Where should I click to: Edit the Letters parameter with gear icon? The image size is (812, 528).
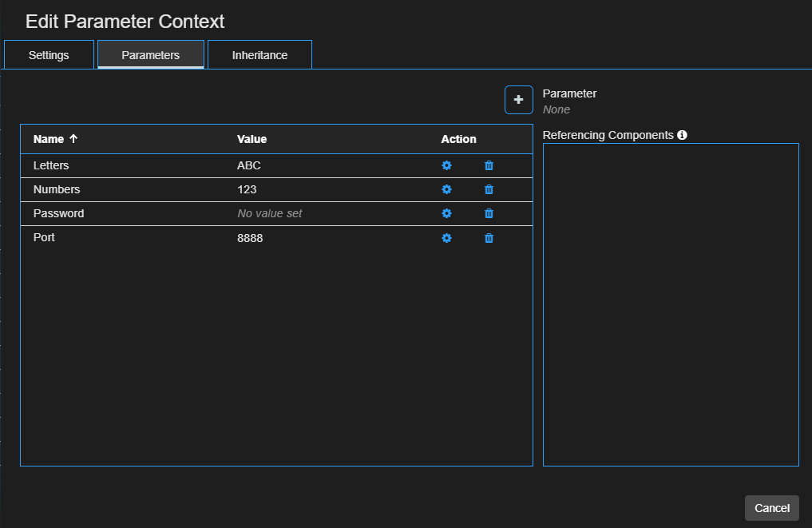point(446,165)
